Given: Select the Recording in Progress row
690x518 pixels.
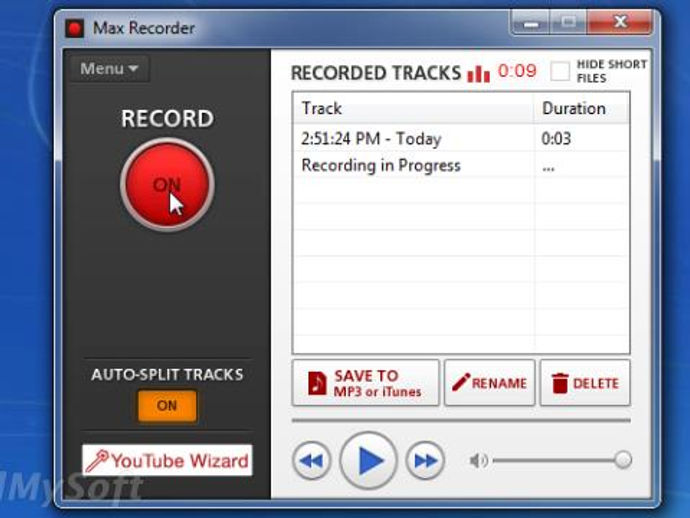Looking at the screenshot, I should [461, 165].
